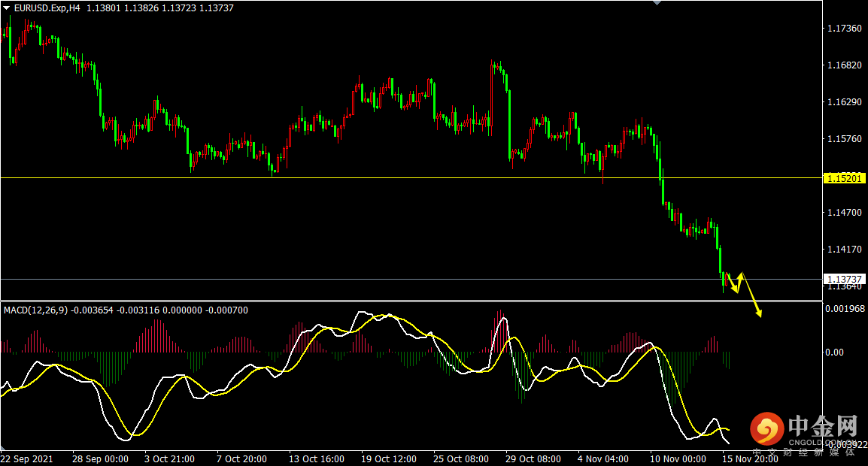Screen dimensions: 868x466
Task: Click the 1.14170 price scale label
Action: coord(844,250)
